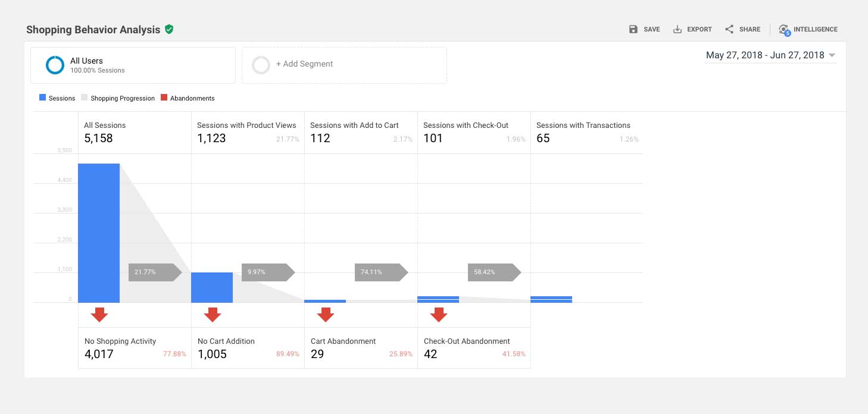Click red arrow above No Cart Addition
The height and width of the screenshot is (414, 868).
(213, 315)
